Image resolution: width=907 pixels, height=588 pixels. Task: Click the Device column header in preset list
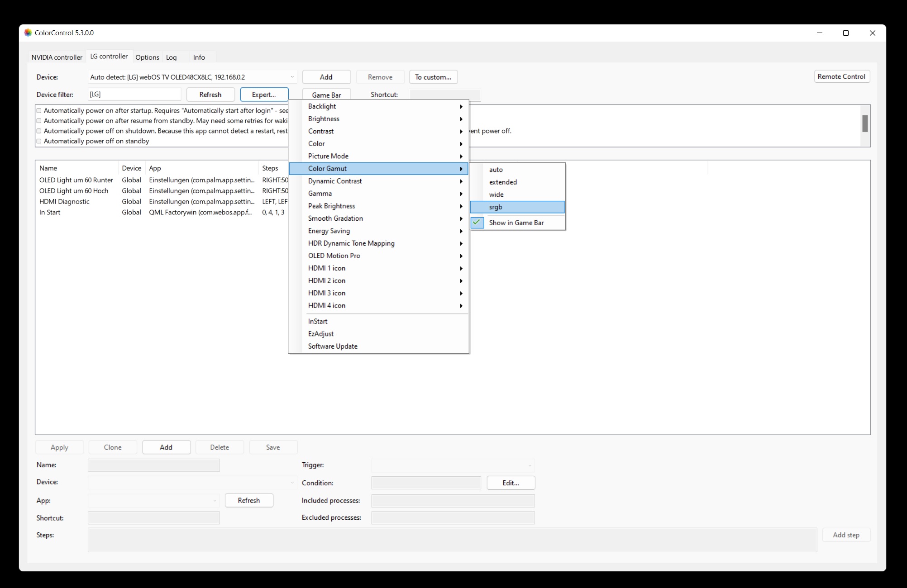132,168
